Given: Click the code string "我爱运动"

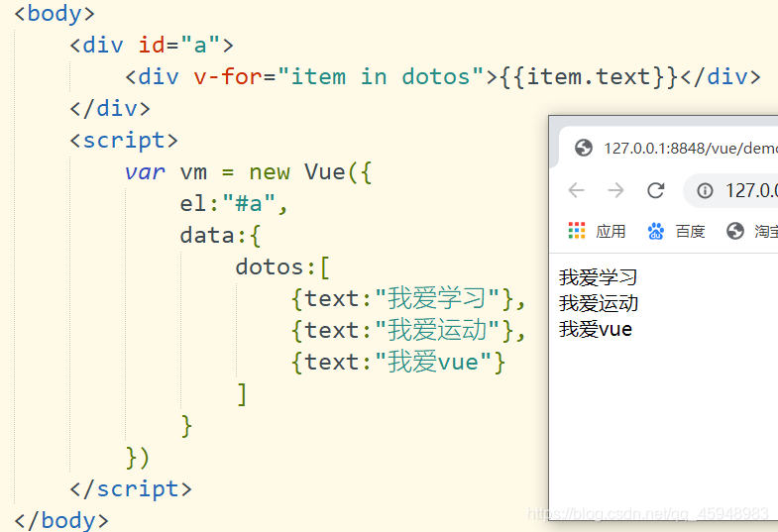Looking at the screenshot, I should click(x=437, y=330).
